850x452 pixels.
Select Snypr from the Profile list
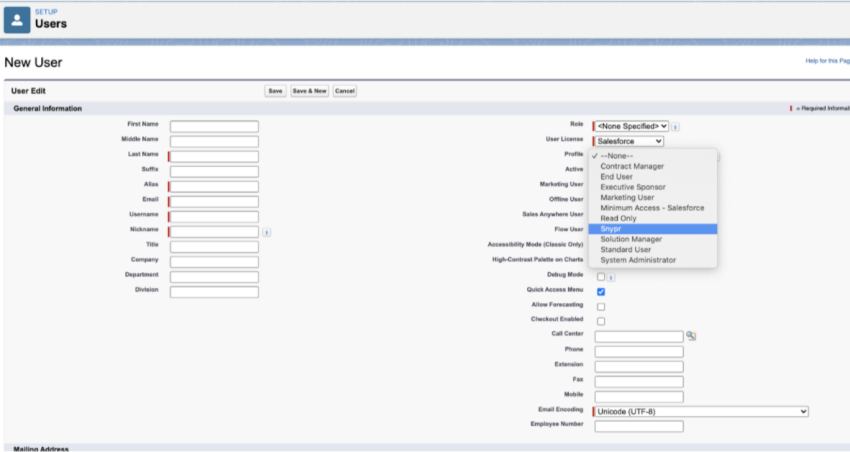pyautogui.click(x=611, y=229)
